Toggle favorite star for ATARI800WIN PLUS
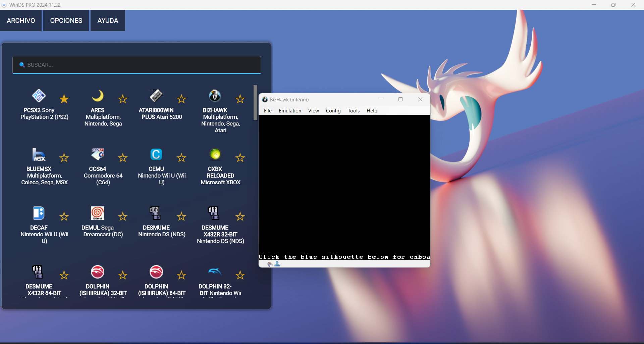Screen dimensions: 644x344 click(x=181, y=99)
